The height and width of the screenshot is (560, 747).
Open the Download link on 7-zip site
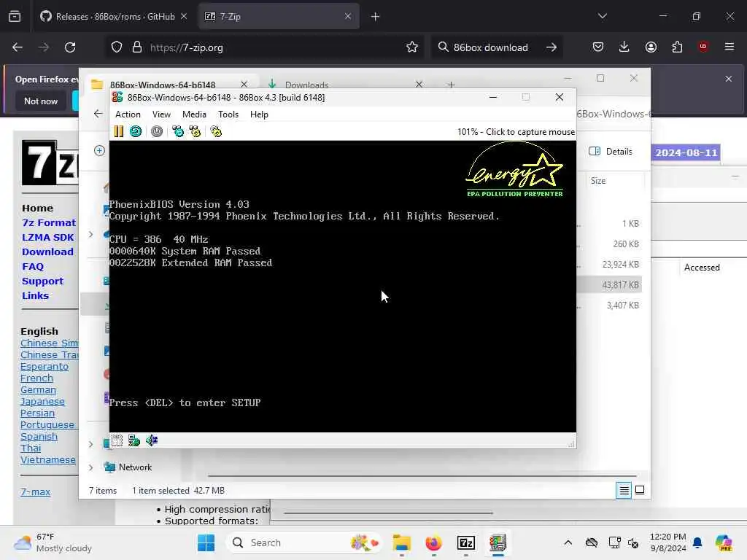(47, 252)
